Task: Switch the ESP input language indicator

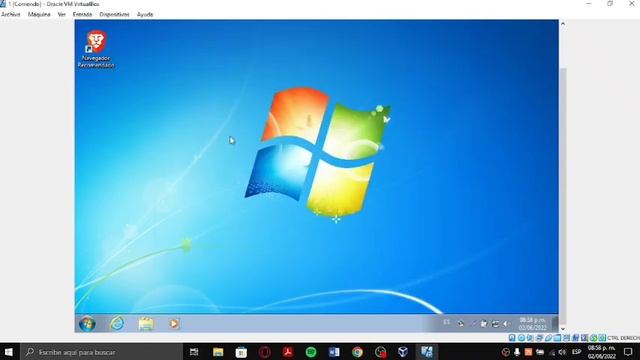Action: pos(576,352)
